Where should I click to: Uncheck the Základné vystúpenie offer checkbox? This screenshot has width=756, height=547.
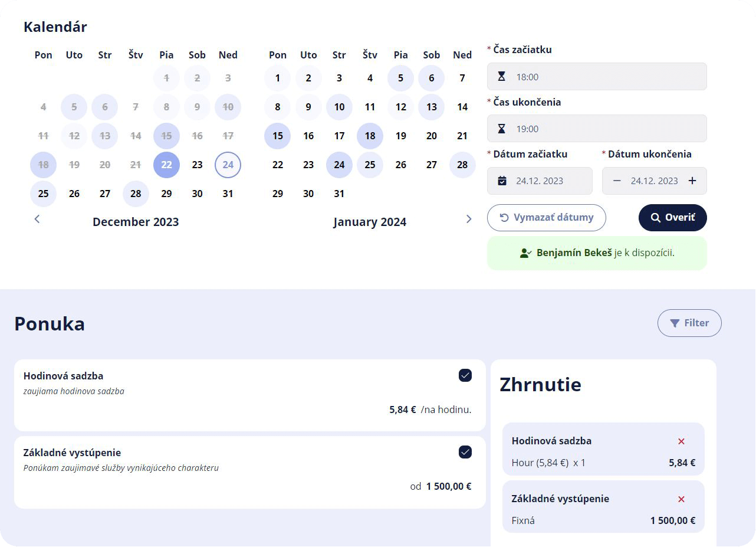pyautogui.click(x=465, y=452)
